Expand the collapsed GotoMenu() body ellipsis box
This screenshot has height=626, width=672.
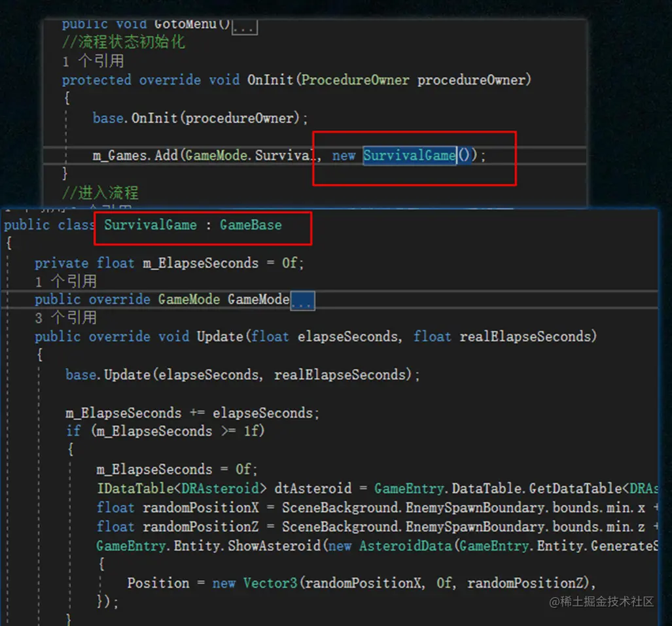pyautogui.click(x=244, y=27)
